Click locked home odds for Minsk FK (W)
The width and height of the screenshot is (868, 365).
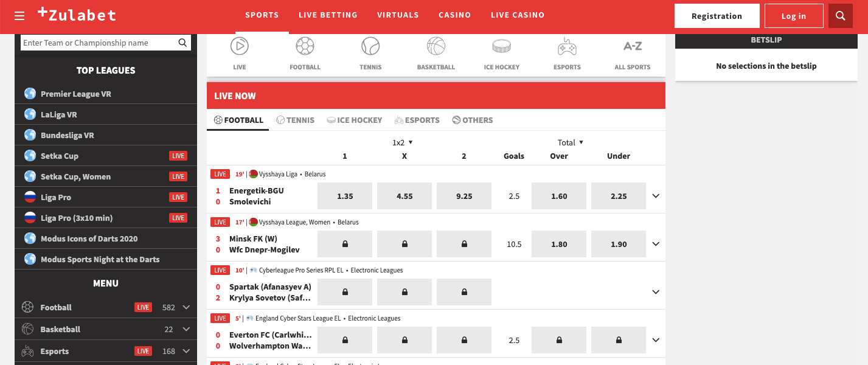[x=345, y=244]
